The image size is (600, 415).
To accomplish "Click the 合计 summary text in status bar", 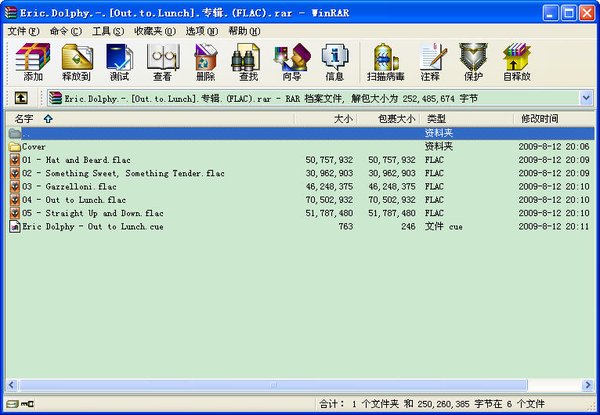I will pos(432,404).
